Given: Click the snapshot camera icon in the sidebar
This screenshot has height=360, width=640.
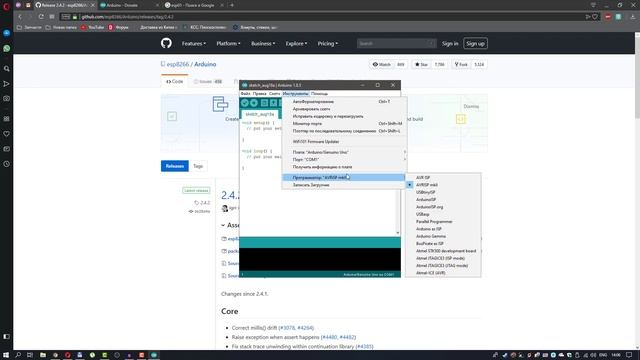Looking at the screenshot, I should [7, 98].
